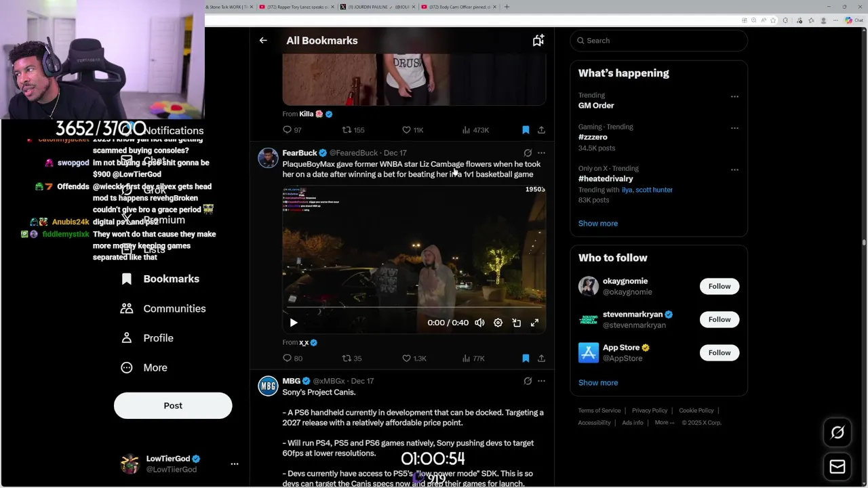The height and width of the screenshot is (488, 868).
Task: Open LowTierGod account switcher dots
Action: click(235, 464)
